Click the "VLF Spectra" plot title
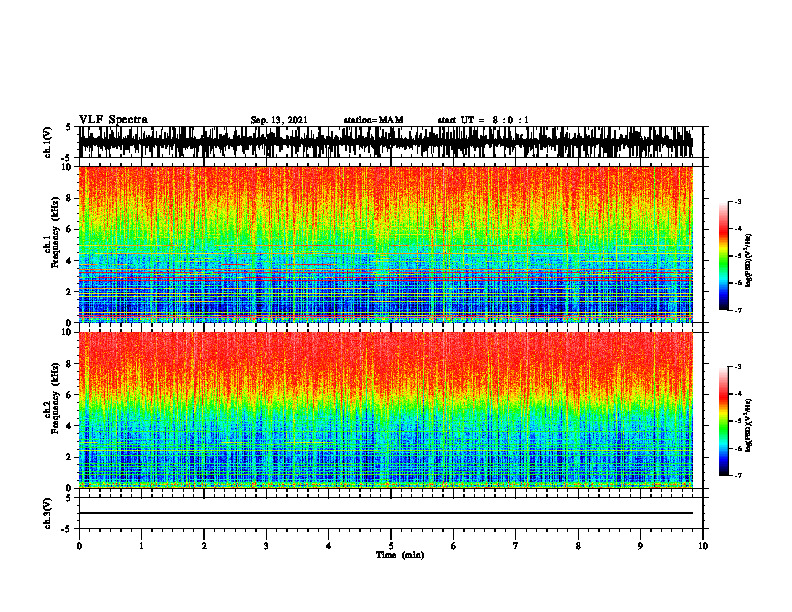 coord(113,120)
